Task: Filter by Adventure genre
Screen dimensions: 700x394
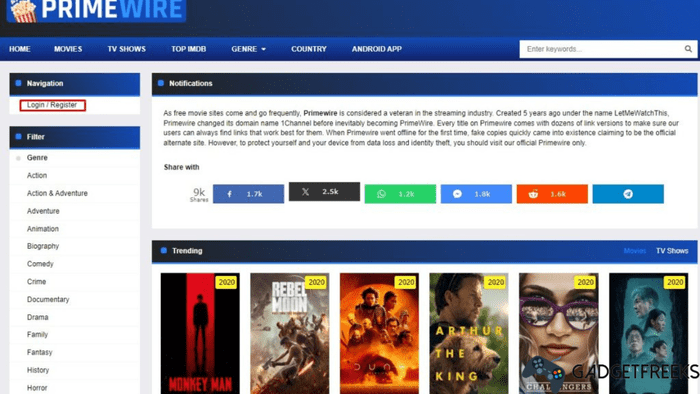Action: click(x=43, y=211)
